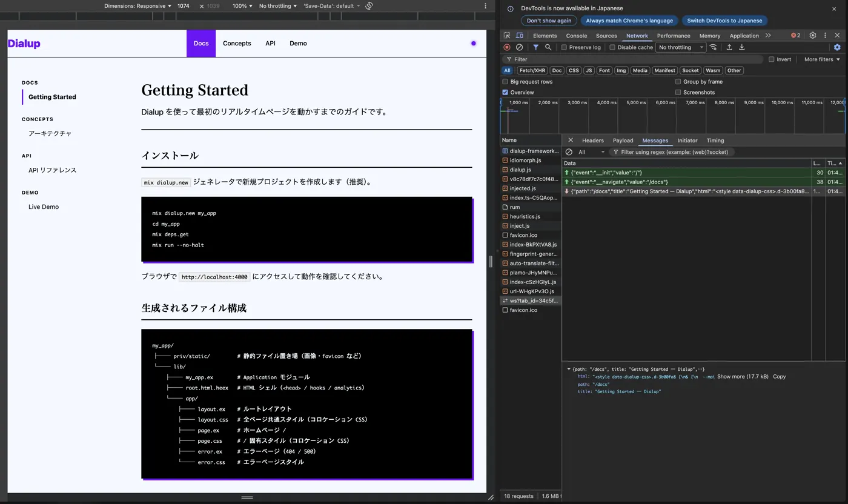
Task: Click the network overview timeline
Action: (672, 116)
